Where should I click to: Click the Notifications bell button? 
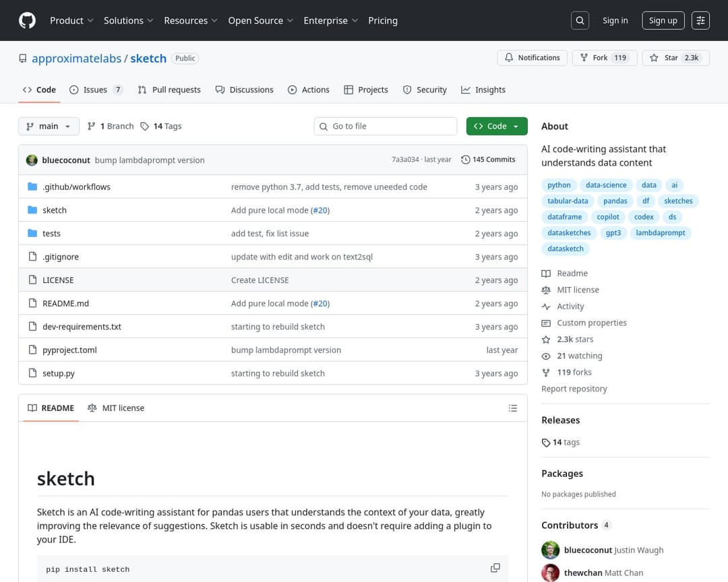[533, 58]
